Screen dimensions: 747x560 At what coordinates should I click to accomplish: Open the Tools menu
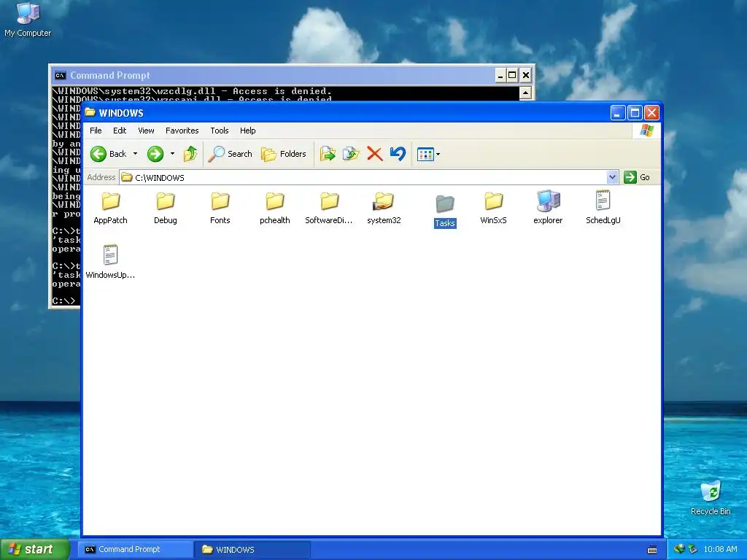tap(220, 131)
